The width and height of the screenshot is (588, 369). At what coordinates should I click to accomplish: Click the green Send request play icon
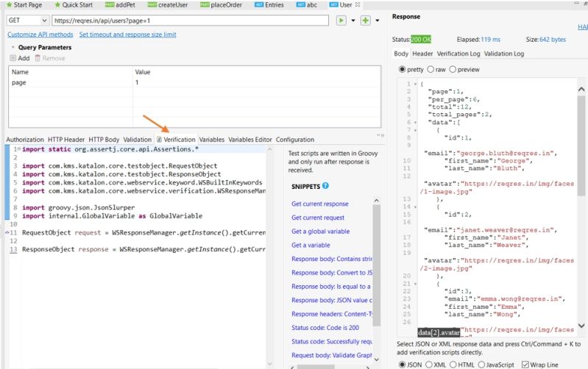coord(341,21)
